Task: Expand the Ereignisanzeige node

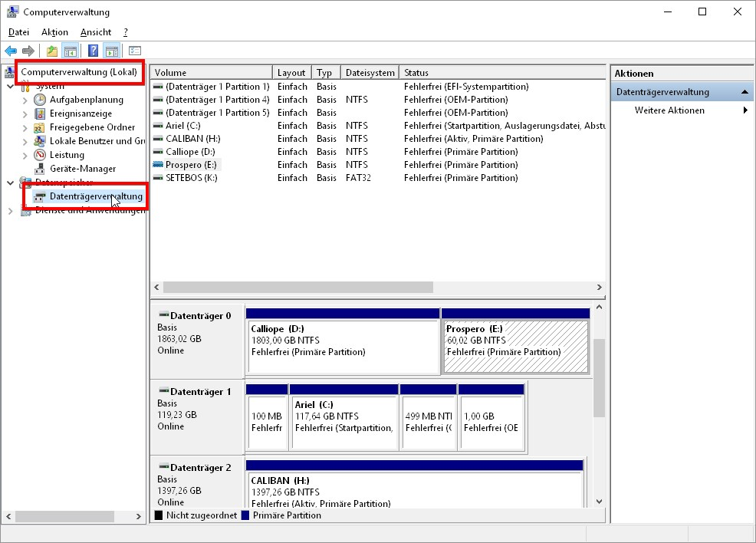Action: pos(25,114)
